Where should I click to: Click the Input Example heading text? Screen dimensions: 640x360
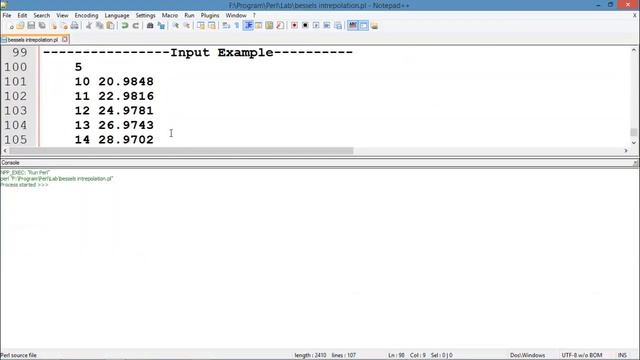[222, 52]
